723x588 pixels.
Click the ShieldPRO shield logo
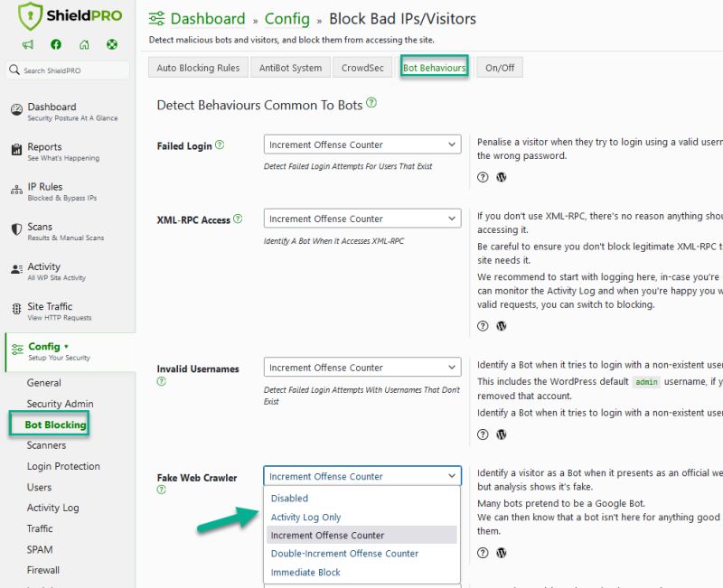coord(30,15)
